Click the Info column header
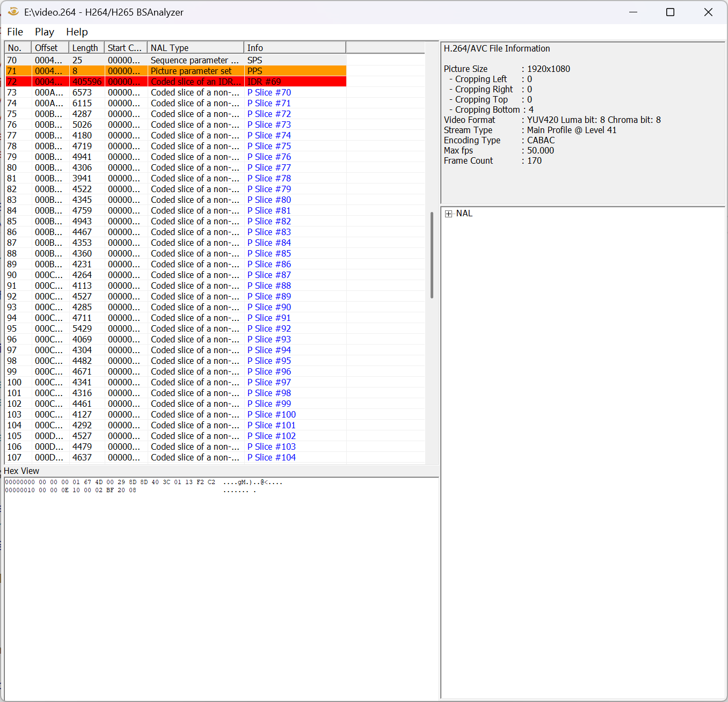Image resolution: width=728 pixels, height=702 pixels. [x=294, y=48]
